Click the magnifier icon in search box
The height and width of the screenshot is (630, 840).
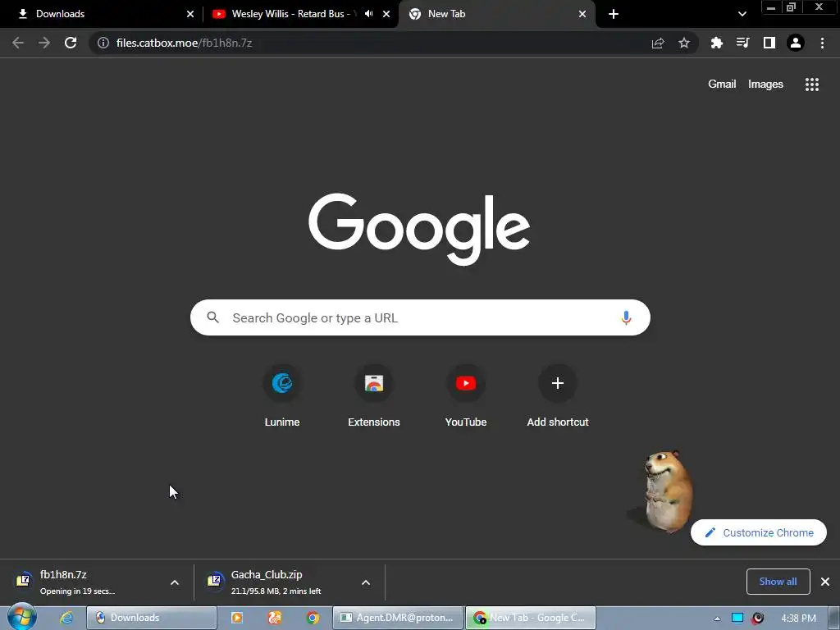pos(212,317)
